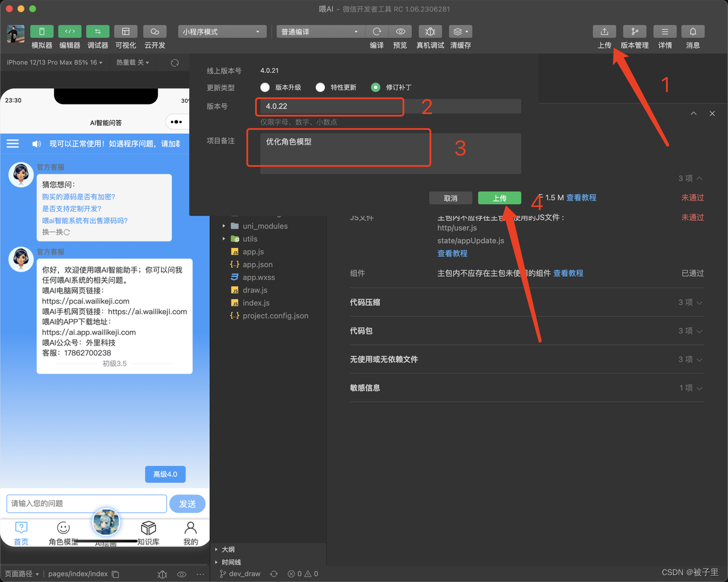Viewport: 728px width, 582px height.
Task: Toggle the simulator panel (模拟器)
Action: pyautogui.click(x=42, y=32)
